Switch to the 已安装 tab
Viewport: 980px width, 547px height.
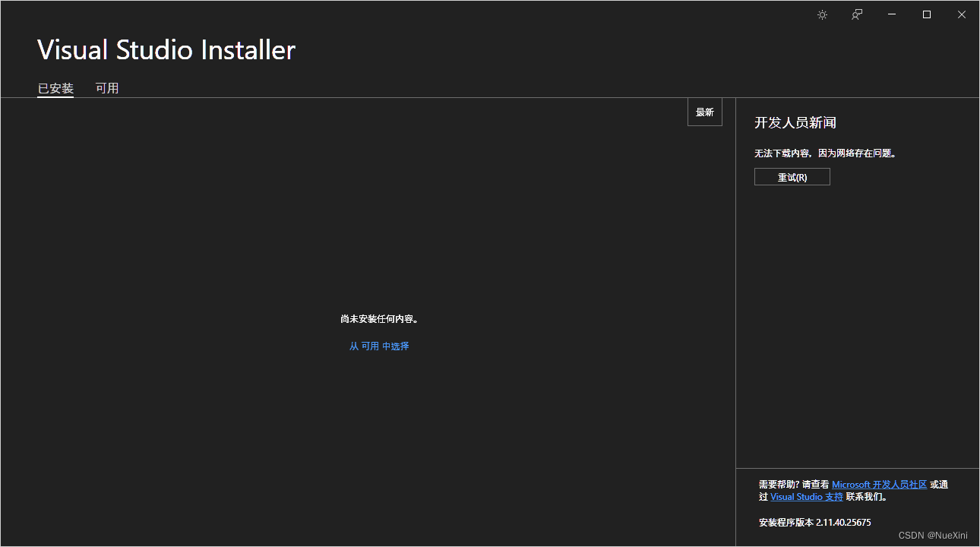click(x=55, y=88)
